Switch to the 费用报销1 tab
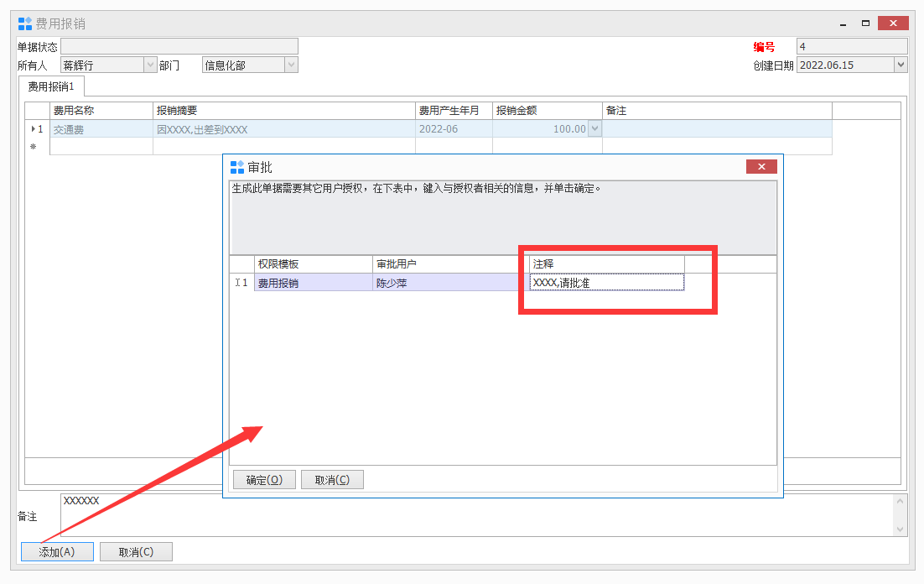Screen dimensions: 924x584 pos(51,86)
